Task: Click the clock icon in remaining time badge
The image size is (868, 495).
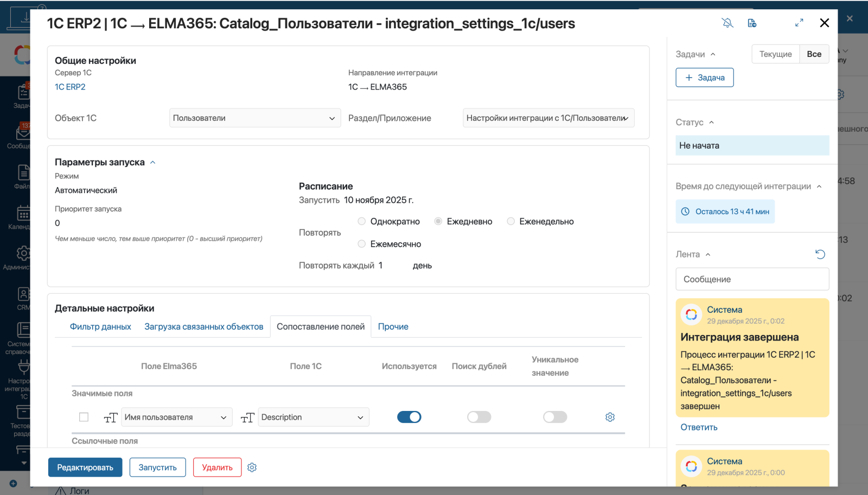Action: [x=685, y=211]
